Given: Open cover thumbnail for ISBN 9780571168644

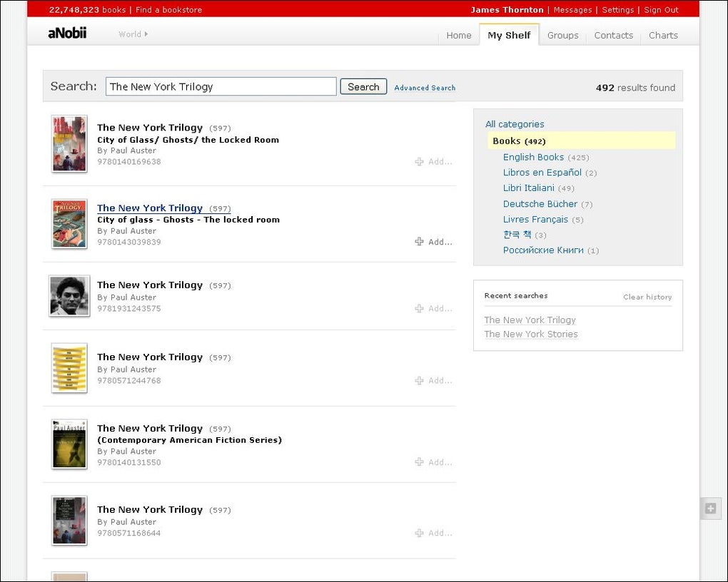Looking at the screenshot, I should point(69,520).
